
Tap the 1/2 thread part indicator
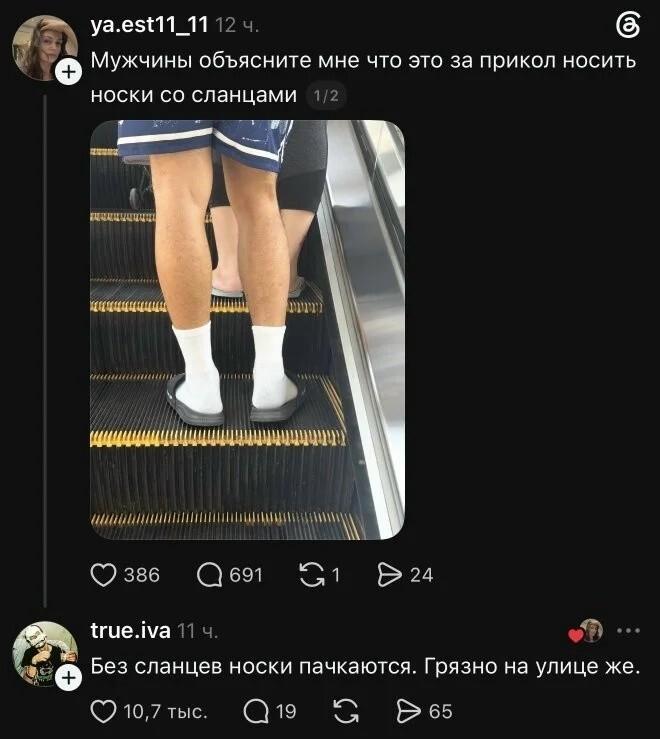[x=326, y=96]
